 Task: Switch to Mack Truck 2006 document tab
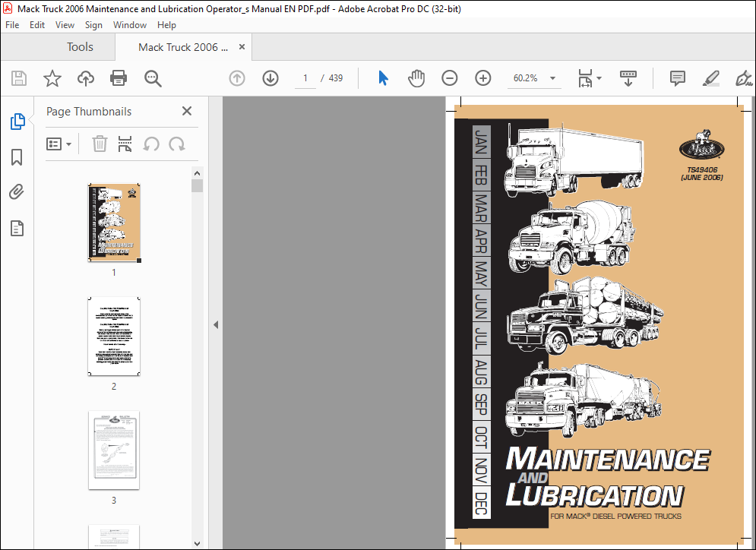click(183, 47)
